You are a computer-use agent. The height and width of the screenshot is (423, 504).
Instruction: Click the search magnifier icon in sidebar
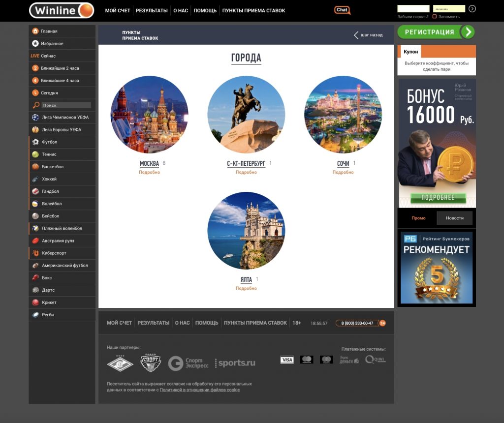point(36,105)
